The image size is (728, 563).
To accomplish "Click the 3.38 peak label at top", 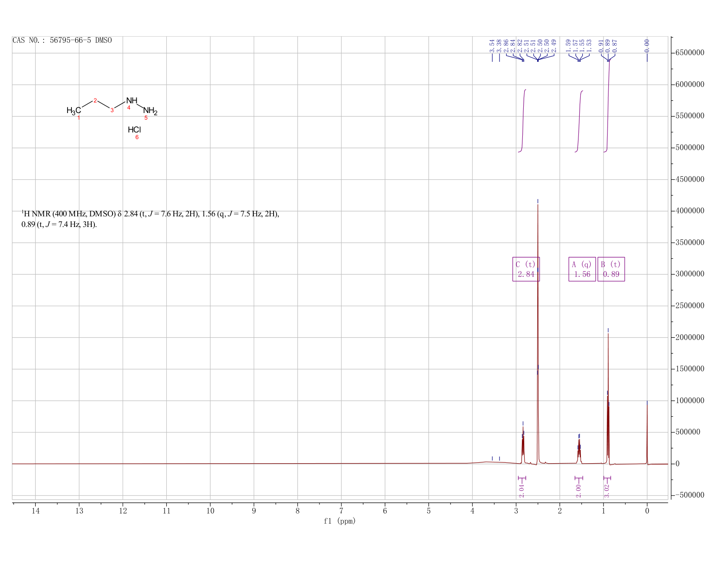I will pos(499,45).
